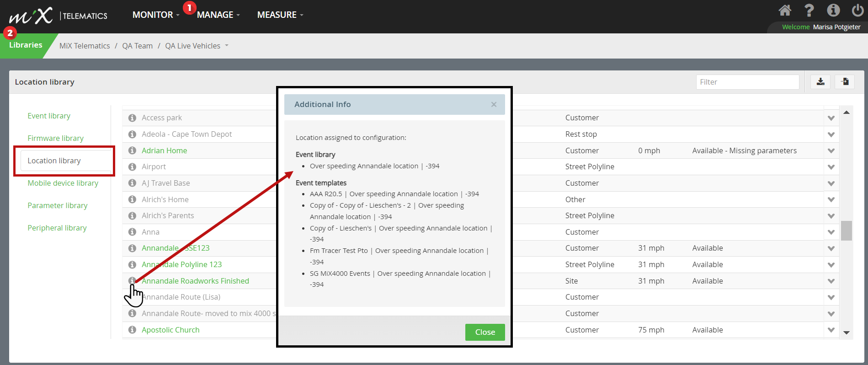
Task: Open Apostolic Church location link
Action: (170, 330)
